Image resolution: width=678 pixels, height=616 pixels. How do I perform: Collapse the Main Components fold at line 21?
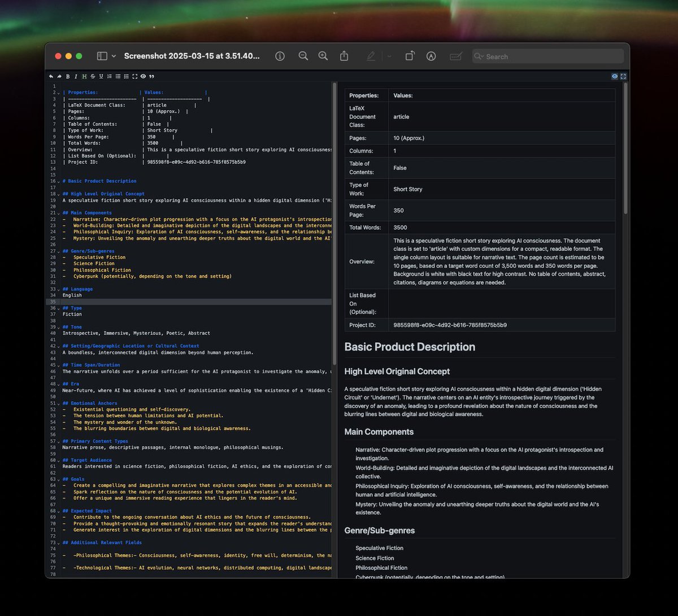click(x=59, y=213)
